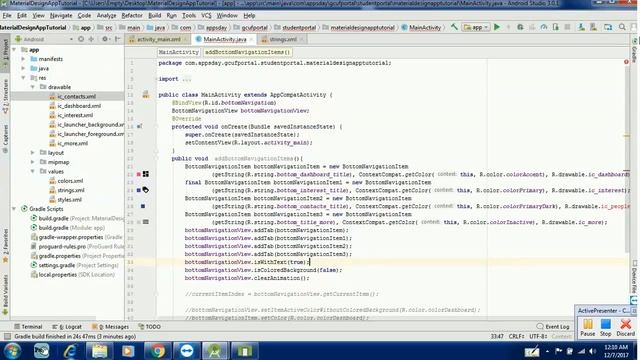Screen dimensions: 640x360
Task: Switch to the activity_main.xml tab
Action: pyautogui.click(x=158, y=39)
